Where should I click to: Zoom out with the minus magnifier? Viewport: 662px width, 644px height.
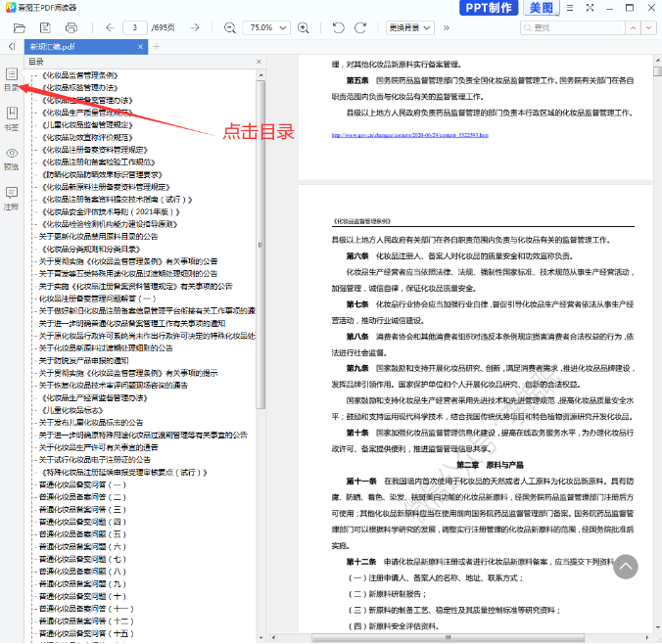pos(229,27)
